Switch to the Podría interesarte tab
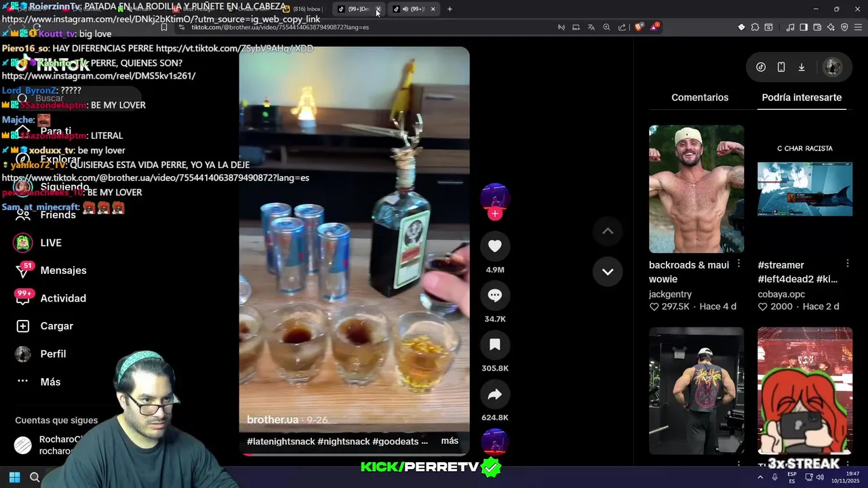 pyautogui.click(x=802, y=98)
